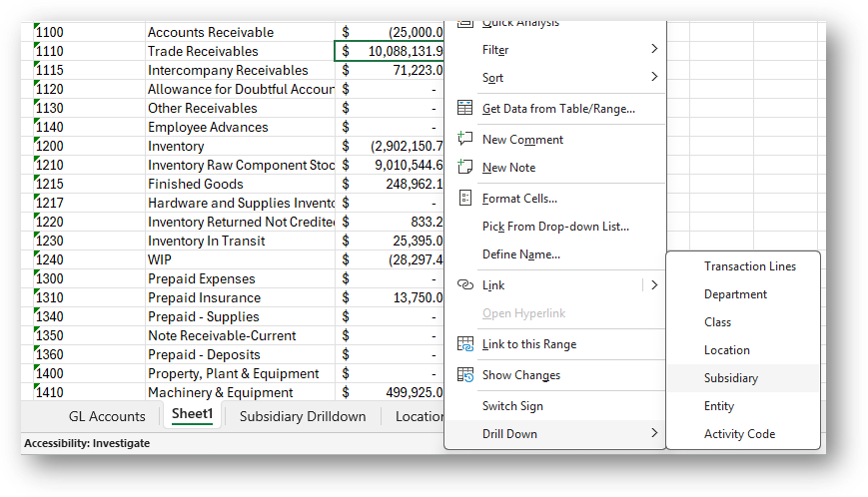Select Define Name menu option
Image resolution: width=868 pixels, height=497 pixels.
pos(520,254)
